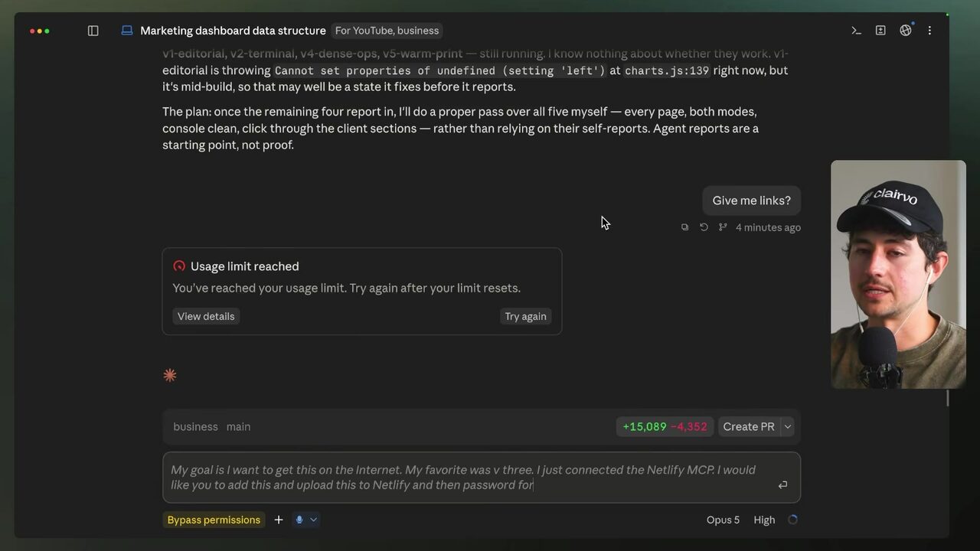Click the send arrow in the message box
The image size is (980, 551).
coord(782,485)
